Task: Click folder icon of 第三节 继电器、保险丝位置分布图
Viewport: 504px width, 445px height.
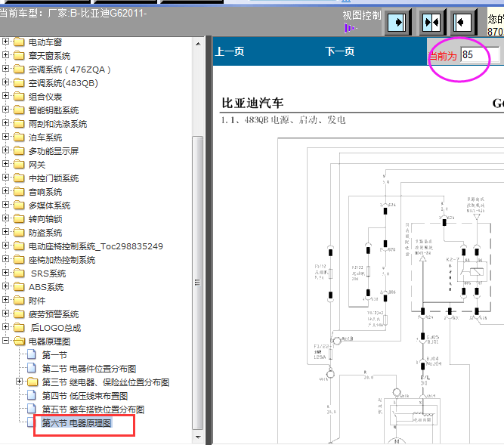Action: [32, 382]
